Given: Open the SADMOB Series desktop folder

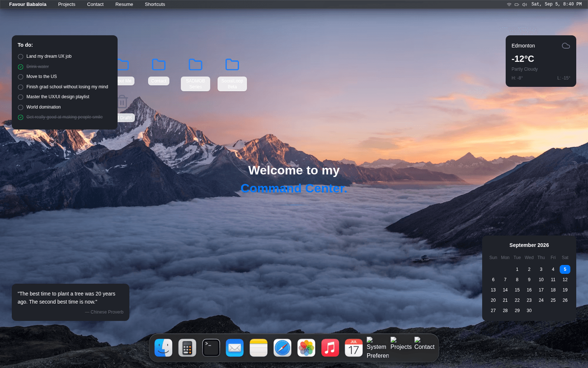Looking at the screenshot, I should click(x=195, y=74).
